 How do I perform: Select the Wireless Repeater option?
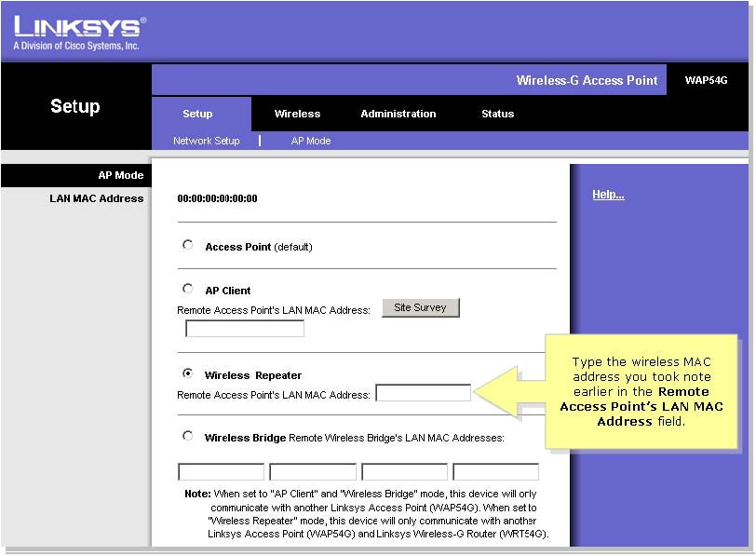[187, 373]
